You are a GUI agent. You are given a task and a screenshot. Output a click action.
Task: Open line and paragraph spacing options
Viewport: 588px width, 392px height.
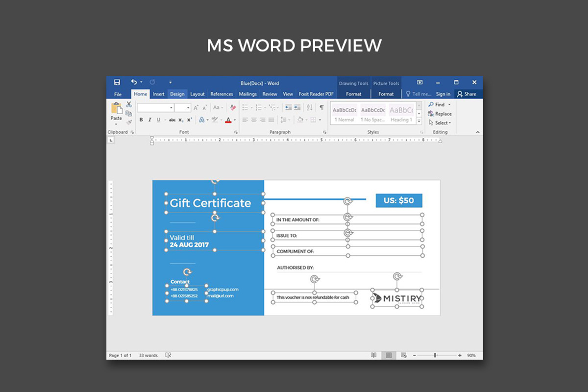285,120
